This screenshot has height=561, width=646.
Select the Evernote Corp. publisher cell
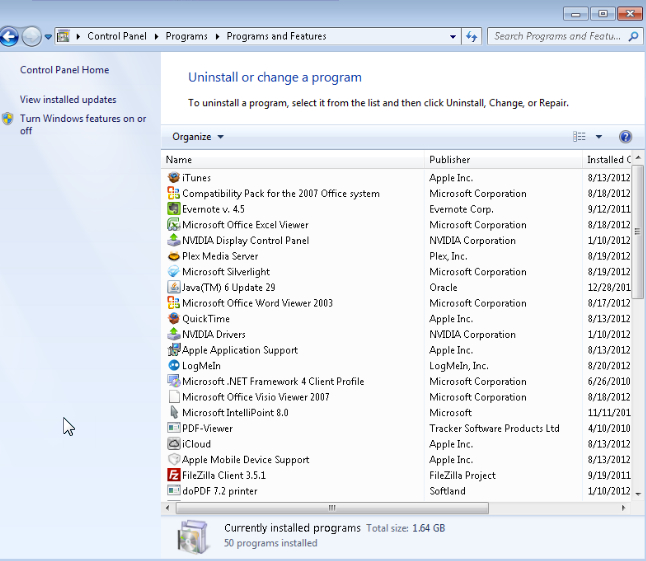(461, 209)
